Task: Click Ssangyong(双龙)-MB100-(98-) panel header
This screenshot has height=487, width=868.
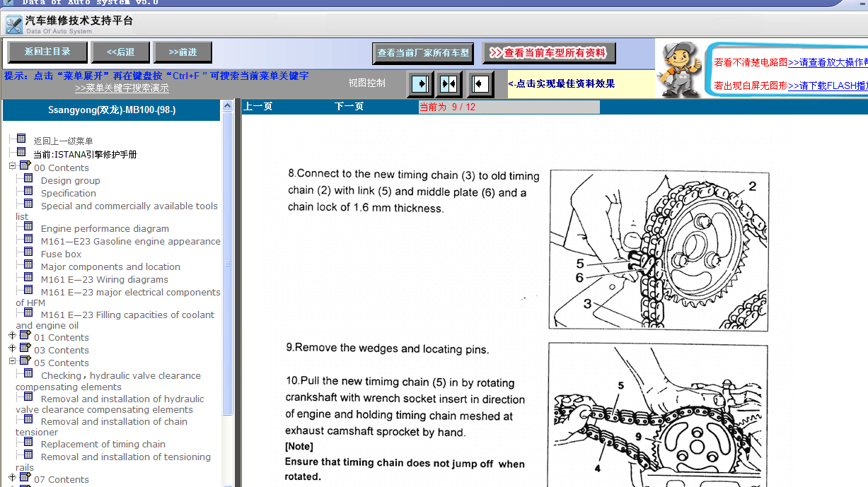Action: (112, 110)
